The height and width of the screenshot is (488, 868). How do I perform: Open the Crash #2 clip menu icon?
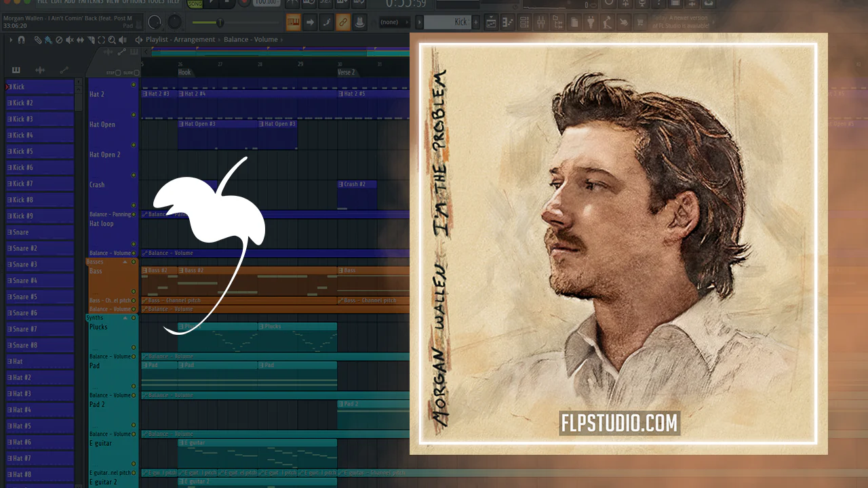click(340, 184)
